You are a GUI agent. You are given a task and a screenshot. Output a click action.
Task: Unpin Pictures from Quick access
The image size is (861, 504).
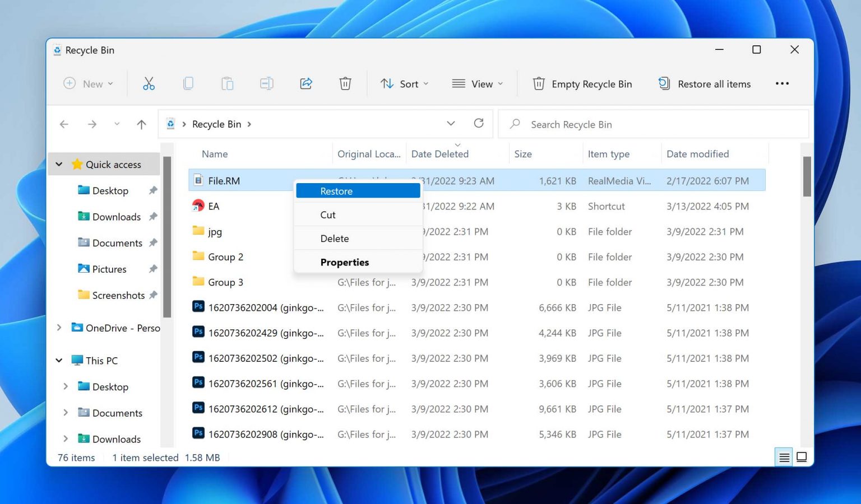pos(153,269)
